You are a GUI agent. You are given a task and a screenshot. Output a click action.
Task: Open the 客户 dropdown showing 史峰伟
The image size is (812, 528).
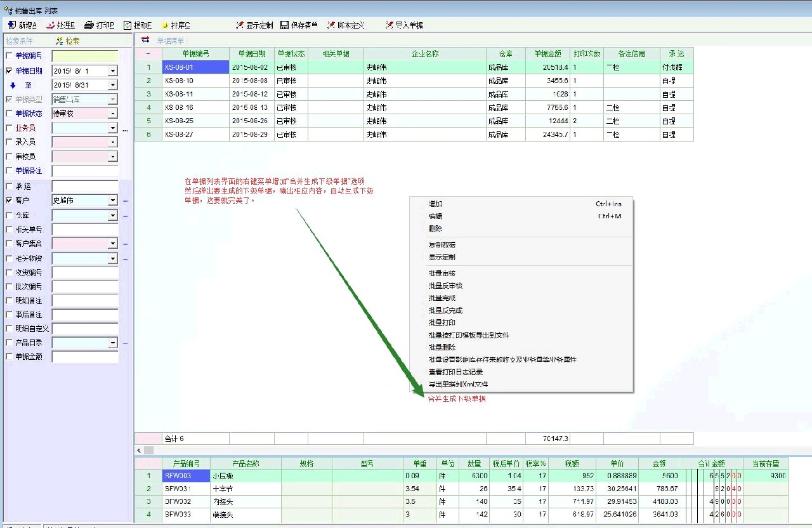[x=112, y=201]
